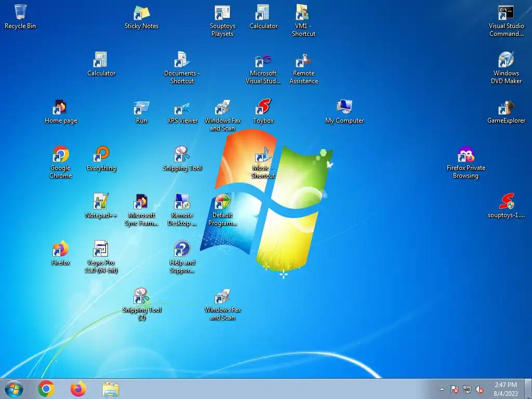Click the Toybox shortcut icon
Viewport: 532px width, 399px height.
(263, 112)
